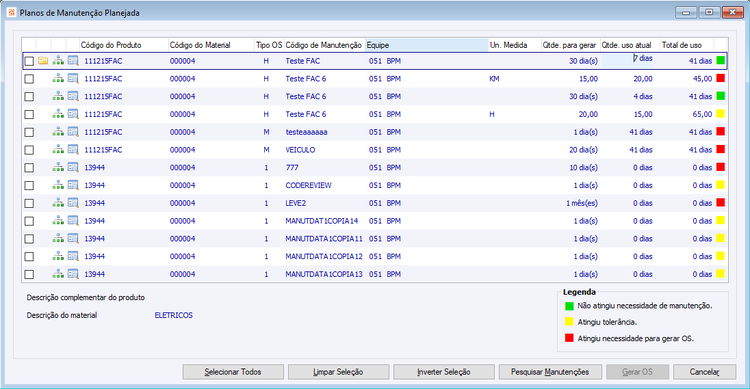Open the details search icon in the CODEREVIEW row
Viewport: 750px width, 389px height.
pyautogui.click(x=73, y=185)
